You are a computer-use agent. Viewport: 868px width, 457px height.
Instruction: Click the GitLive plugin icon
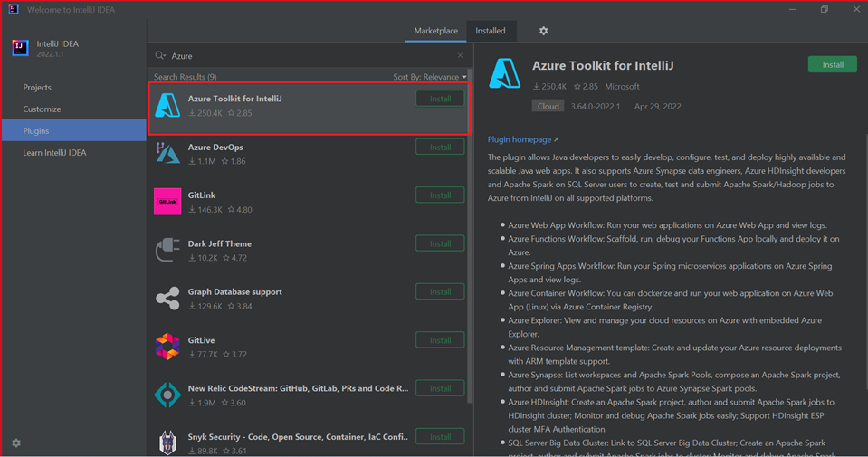coord(167,346)
